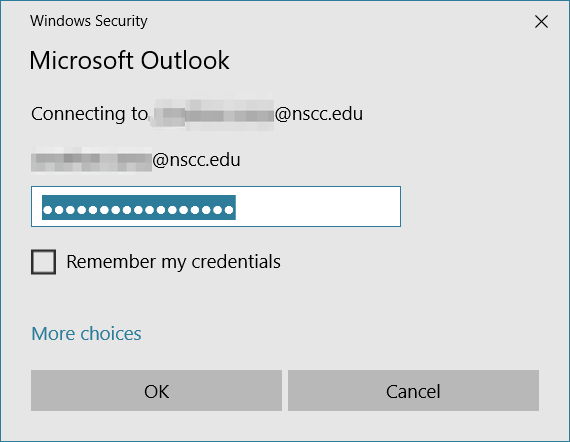Focus the blank part of the password field
Viewport: 570px width, 442px height.
(318, 206)
